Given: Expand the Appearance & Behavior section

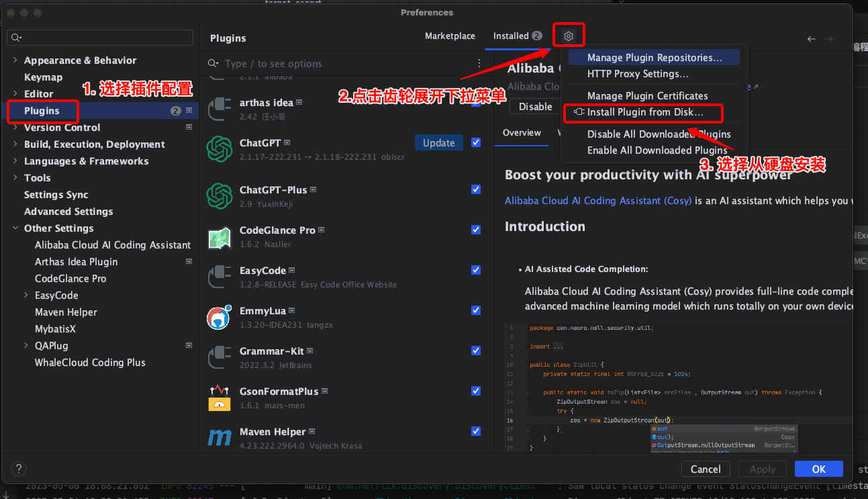Looking at the screenshot, I should pos(15,60).
